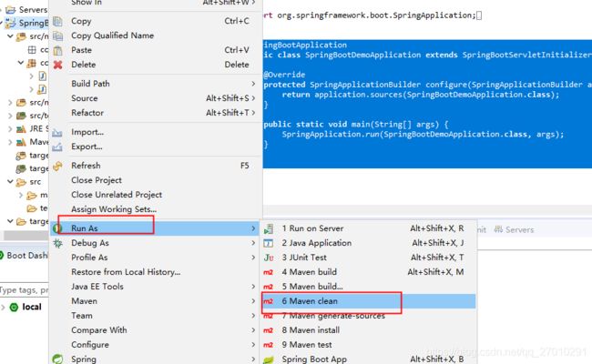592x364 pixels.
Task: Expand the JRE System Library node
Action: pyautogui.click(x=10, y=129)
